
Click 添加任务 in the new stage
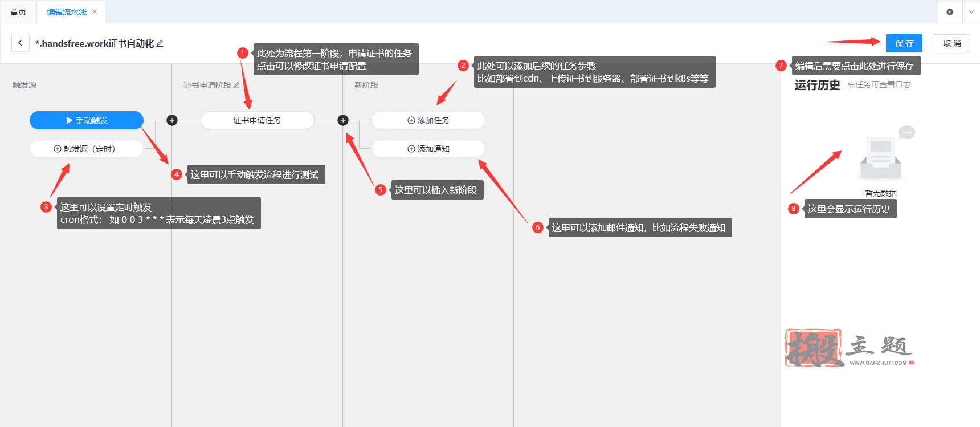(x=428, y=120)
